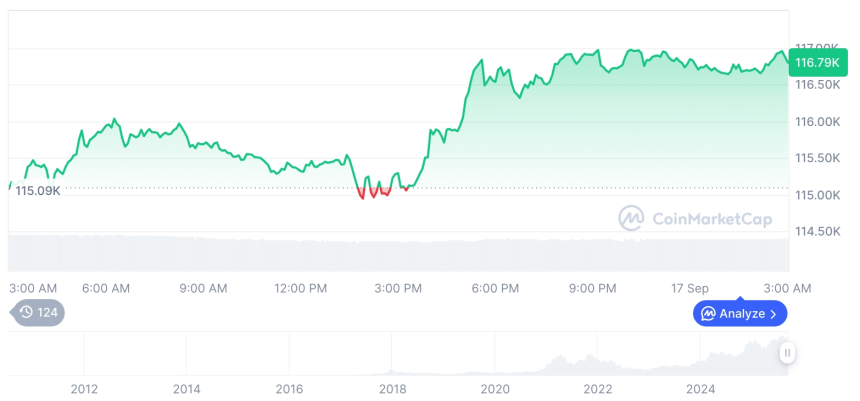Click the 114.50K price axis label
The width and height of the screenshot is (860, 401).
817,231
